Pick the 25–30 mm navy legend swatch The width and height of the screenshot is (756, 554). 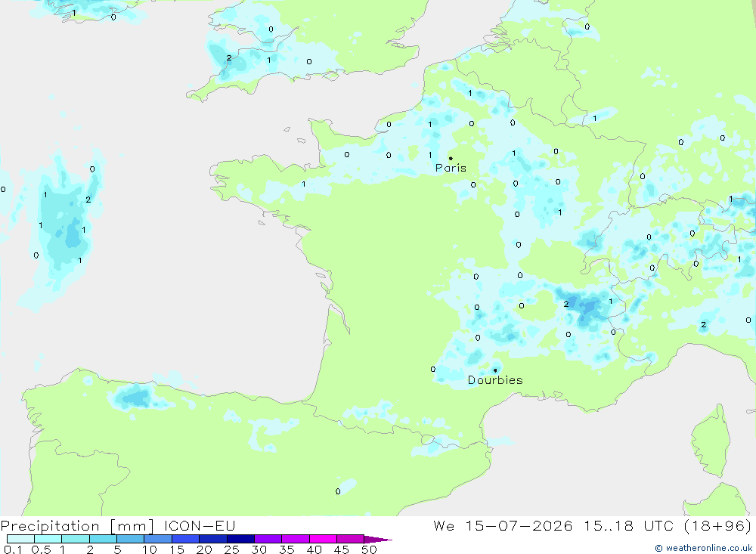pos(240,539)
